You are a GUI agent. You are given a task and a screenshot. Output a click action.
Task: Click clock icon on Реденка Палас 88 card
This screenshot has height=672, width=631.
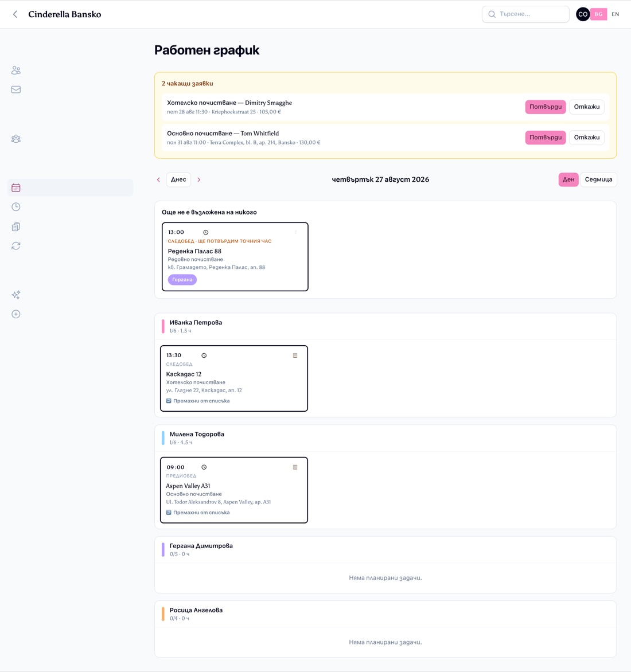click(x=206, y=232)
